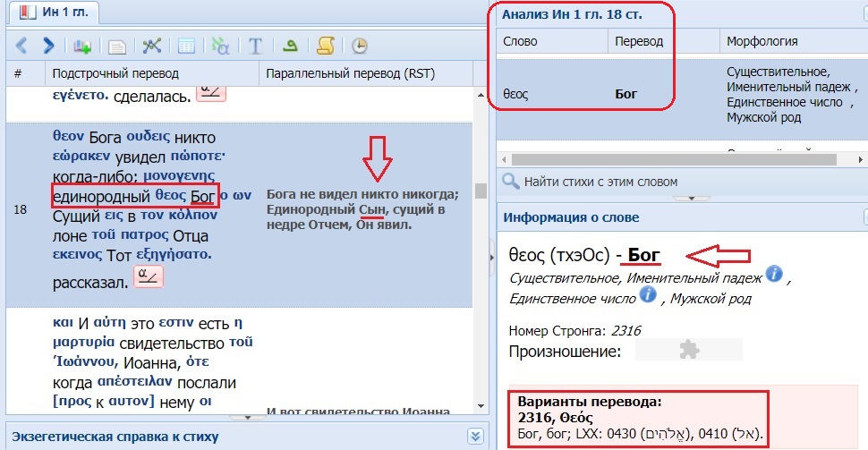The width and height of the screenshot is (868, 450).
Task: Click info icon next to Именительный падеж
Action: pyautogui.click(x=775, y=274)
